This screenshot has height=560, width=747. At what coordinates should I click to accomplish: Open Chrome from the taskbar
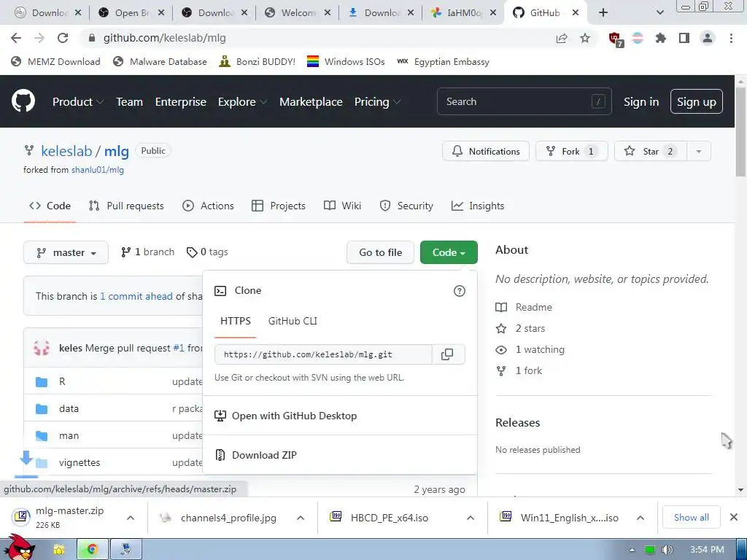[x=92, y=549]
